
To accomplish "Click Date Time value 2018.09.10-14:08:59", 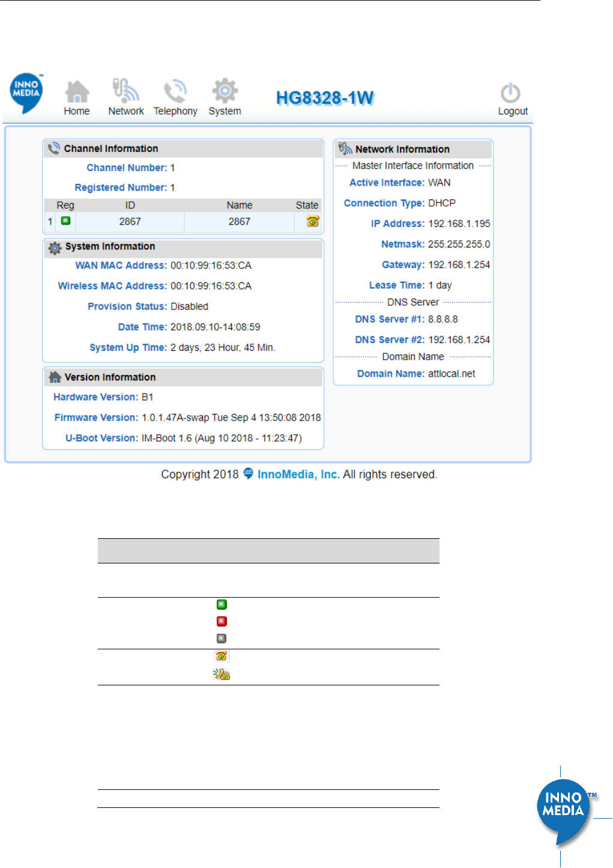I will click(215, 327).
